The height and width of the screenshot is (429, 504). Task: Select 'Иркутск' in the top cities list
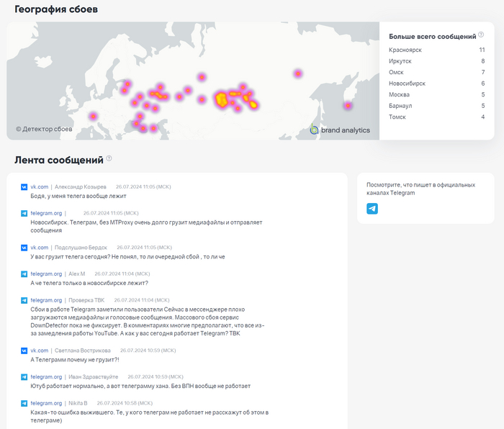[400, 61]
